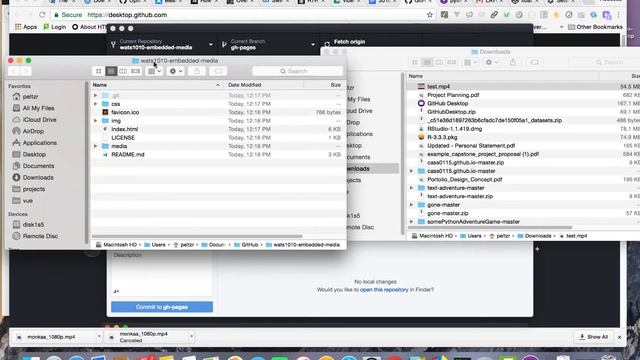This screenshot has width=640, height=360.
Task: Expand text-adventure-master folder in Downloads
Action: tap(411, 188)
